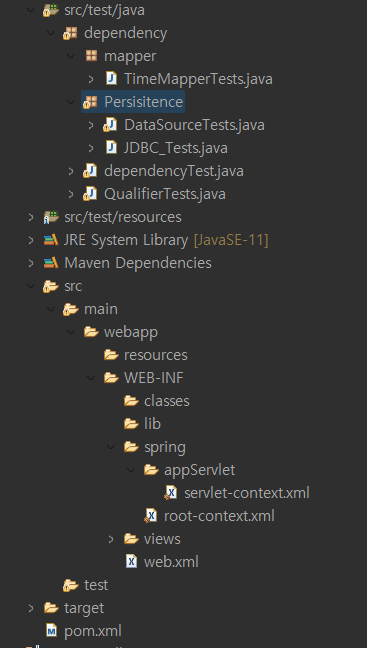
Task: Click the pom.xml Maven file icon
Action: 51,631
